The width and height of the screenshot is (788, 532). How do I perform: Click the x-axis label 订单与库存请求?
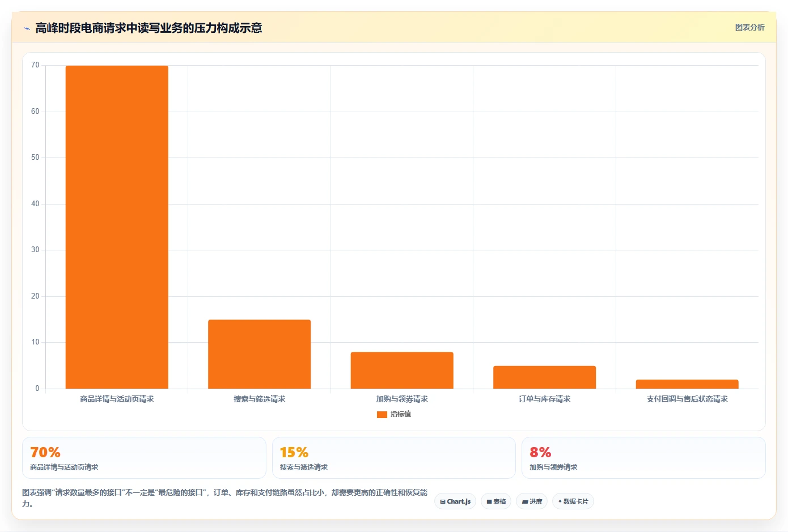[x=544, y=399]
